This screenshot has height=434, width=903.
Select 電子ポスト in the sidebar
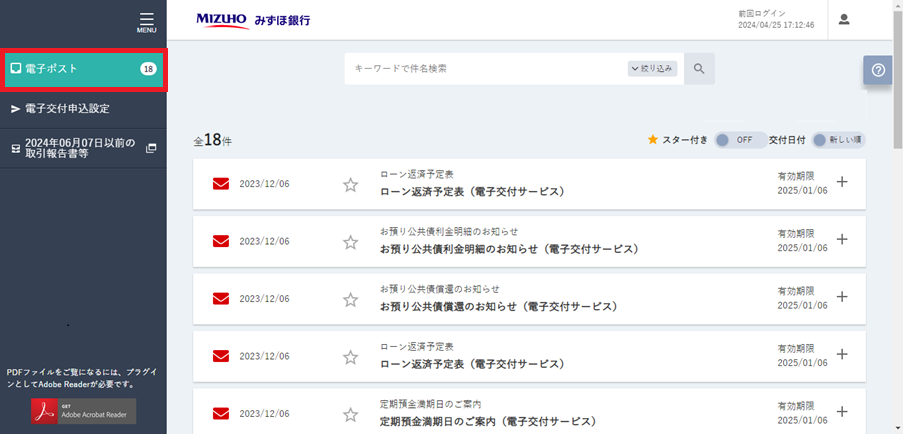point(84,69)
